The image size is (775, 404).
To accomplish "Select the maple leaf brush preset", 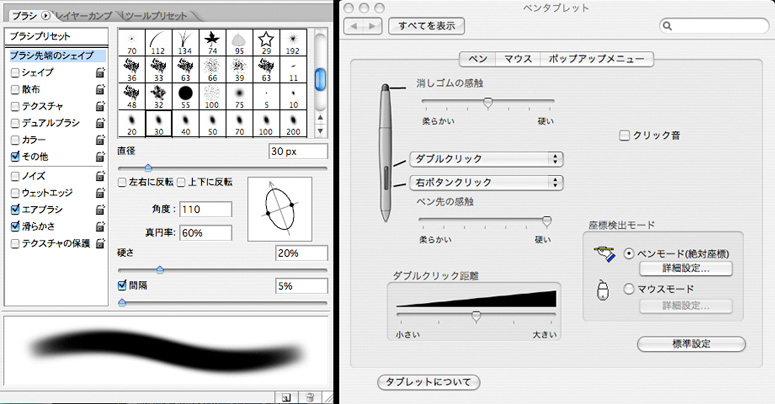I will pos(212,41).
